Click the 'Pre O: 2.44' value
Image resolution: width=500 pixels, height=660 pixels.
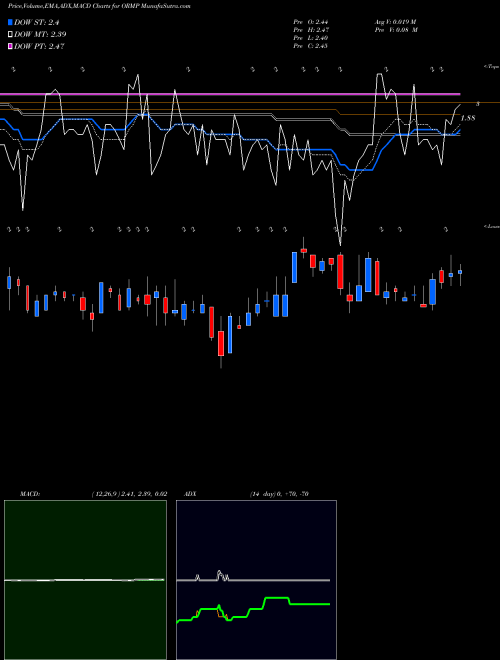[x=311, y=22]
